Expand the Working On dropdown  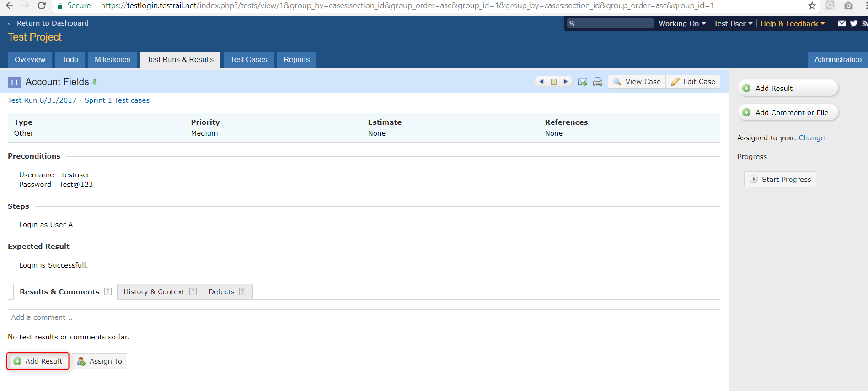pos(682,24)
